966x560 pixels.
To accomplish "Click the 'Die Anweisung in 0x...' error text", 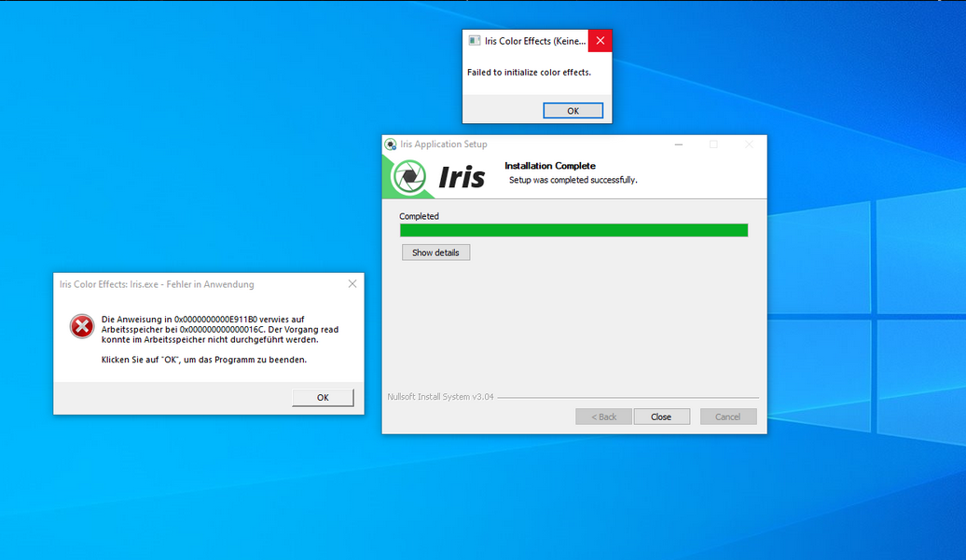I will (x=220, y=329).
